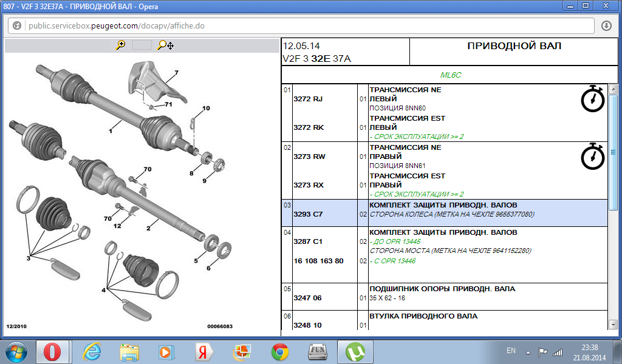This screenshot has height=364, width=622.
Task: Click the stopwatch icon in row 01
Action: click(x=592, y=99)
